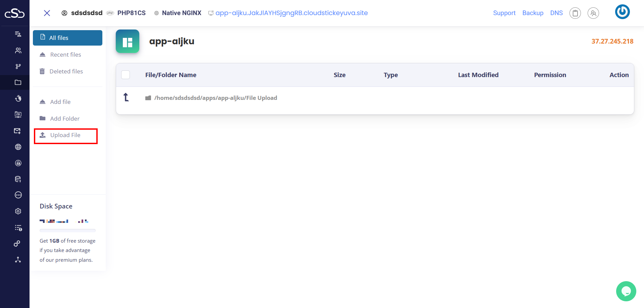Screen dimensions: 644x308
Task: Open the SSL lock icon in sidebar
Action: (x=18, y=163)
